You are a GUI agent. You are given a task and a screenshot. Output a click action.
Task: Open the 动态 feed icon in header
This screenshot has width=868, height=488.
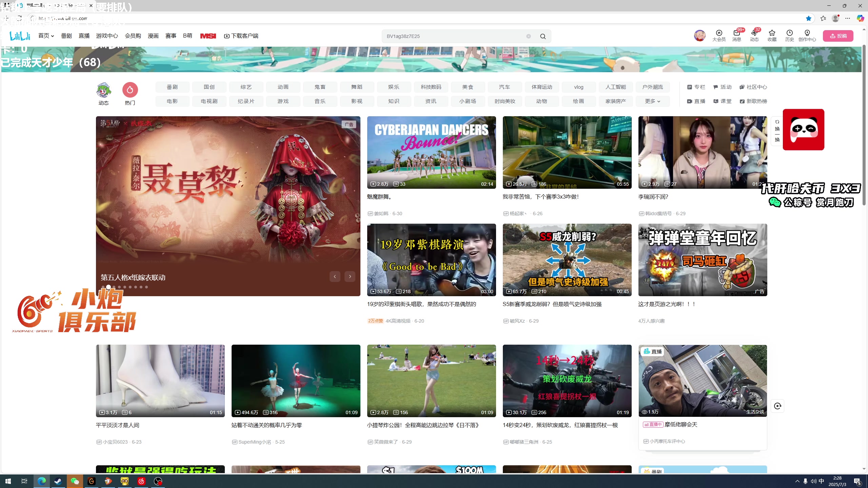[x=754, y=36]
